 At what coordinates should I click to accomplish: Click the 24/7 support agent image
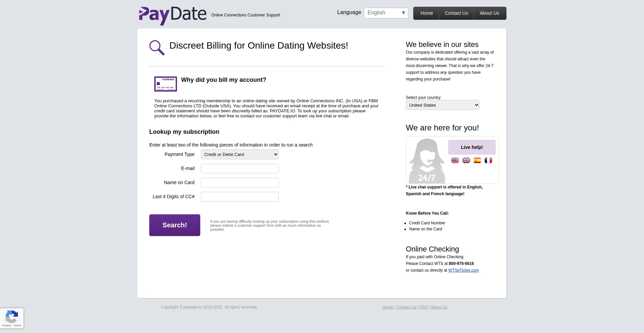coord(427,161)
